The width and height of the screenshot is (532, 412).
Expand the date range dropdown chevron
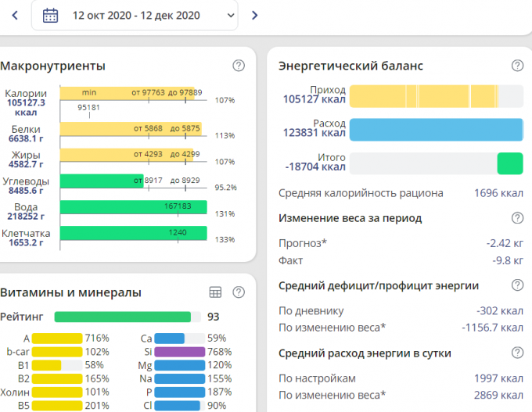[x=229, y=16]
